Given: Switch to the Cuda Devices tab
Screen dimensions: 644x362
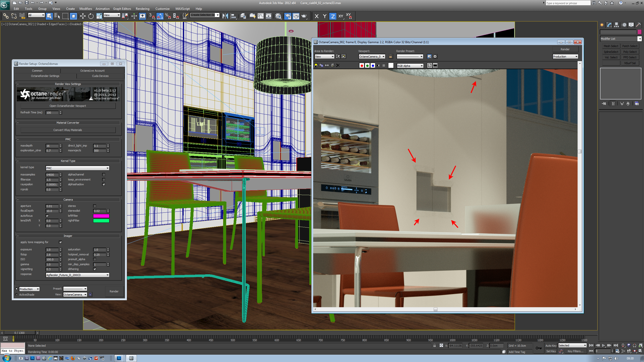Looking at the screenshot, I should pyautogui.click(x=100, y=76).
